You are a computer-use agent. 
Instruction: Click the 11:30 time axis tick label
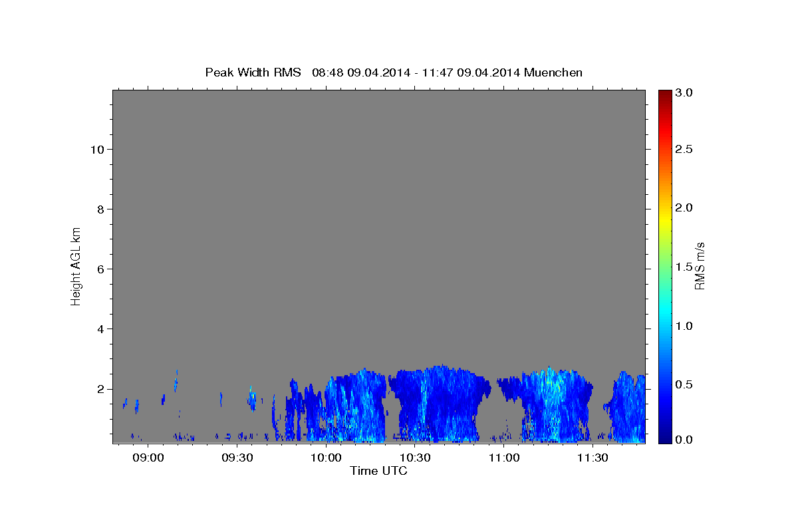(x=593, y=458)
